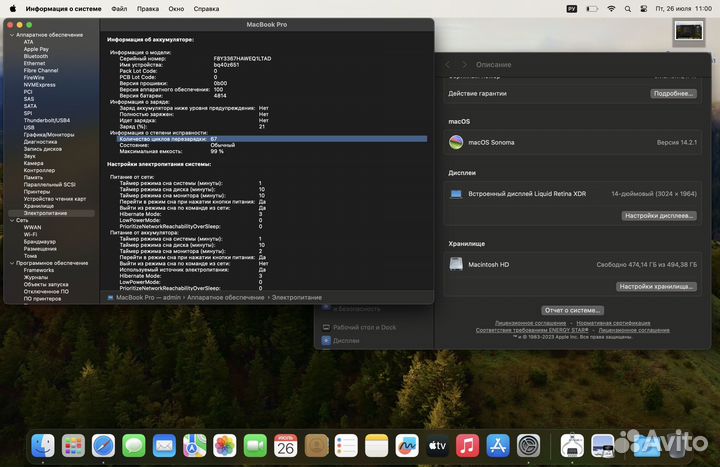Click the date and time in menu bar
Image resolution: width=720 pixels, height=467 pixels.
coord(684,8)
